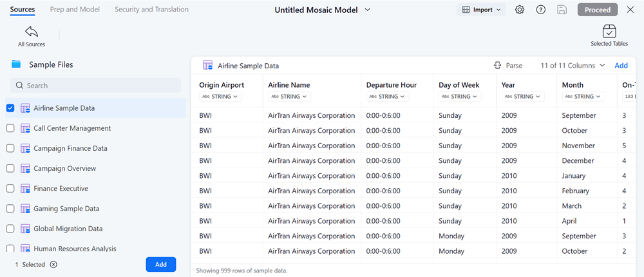The image size is (644, 277).
Task: Expand the Untitled Mosaic Model title chevron
Action: (368, 10)
